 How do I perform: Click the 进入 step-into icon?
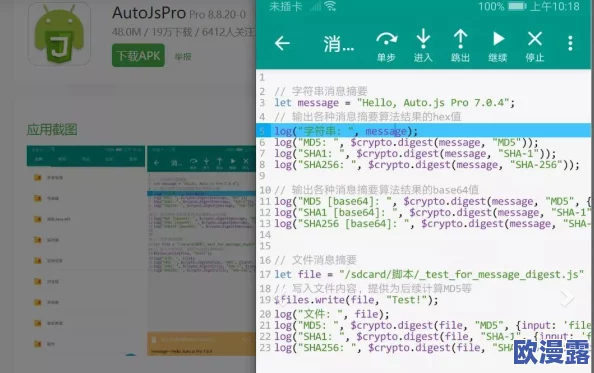pyautogui.click(x=423, y=45)
